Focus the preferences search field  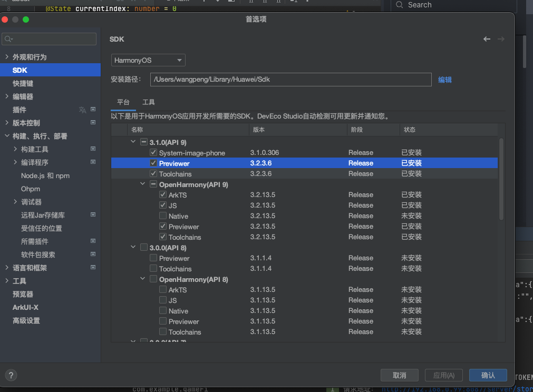49,39
